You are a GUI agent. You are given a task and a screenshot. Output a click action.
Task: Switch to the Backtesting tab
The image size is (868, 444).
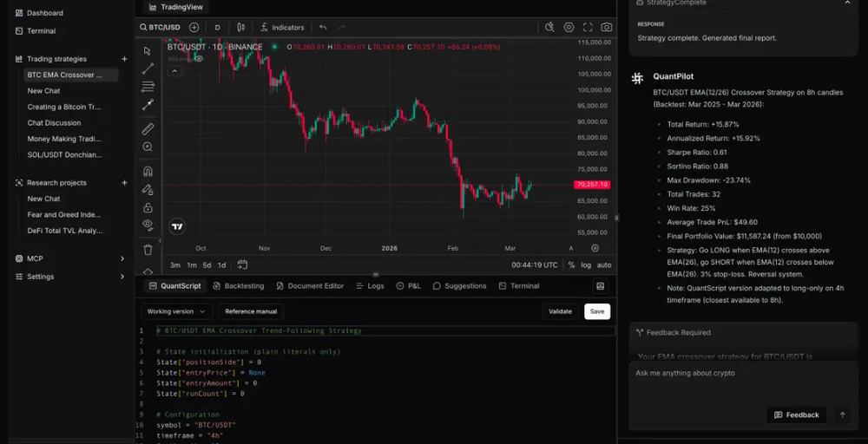pyautogui.click(x=239, y=286)
